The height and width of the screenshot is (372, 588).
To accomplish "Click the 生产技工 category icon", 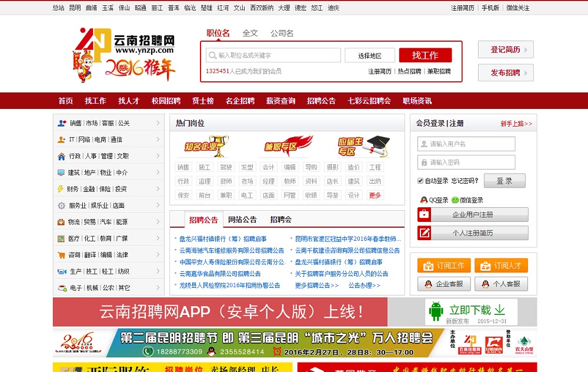I will [x=62, y=271].
